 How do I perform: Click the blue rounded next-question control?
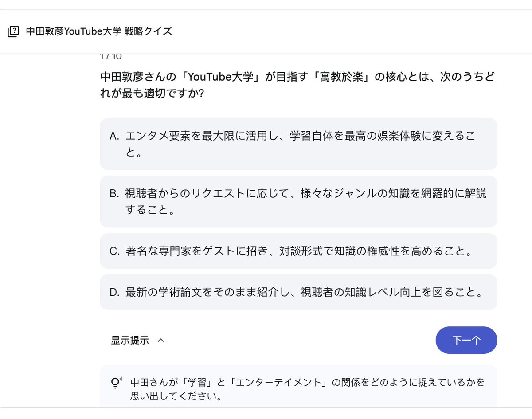466,340
